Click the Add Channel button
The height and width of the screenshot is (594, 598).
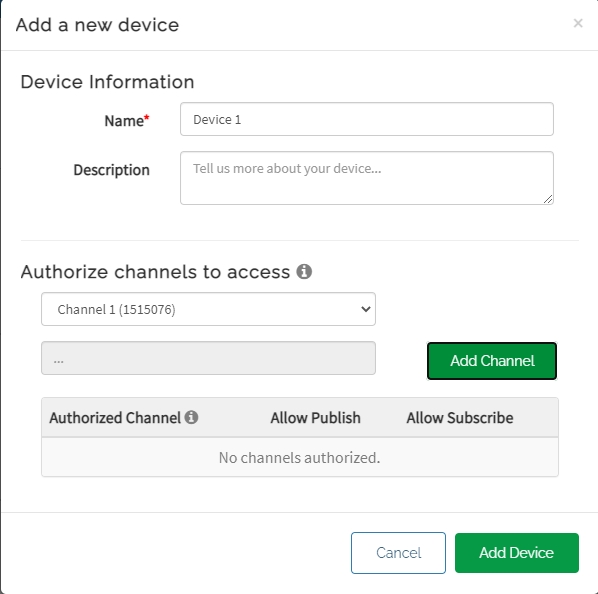coord(492,361)
